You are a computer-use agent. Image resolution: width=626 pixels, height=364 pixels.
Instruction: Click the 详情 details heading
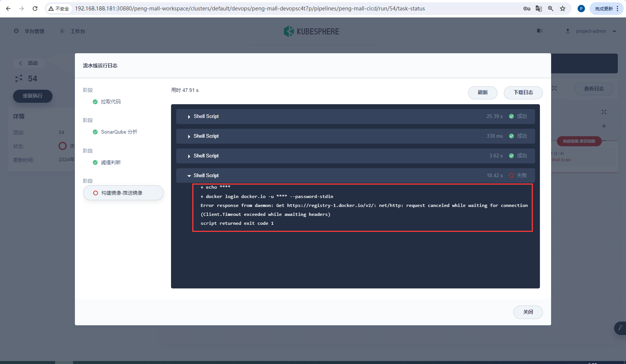pos(19,116)
